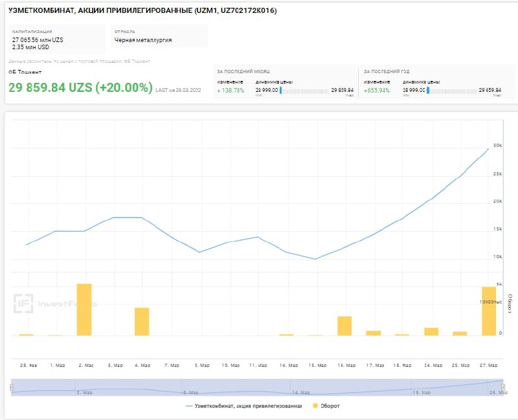Select the tall turnover bar for 2 March

84,309
